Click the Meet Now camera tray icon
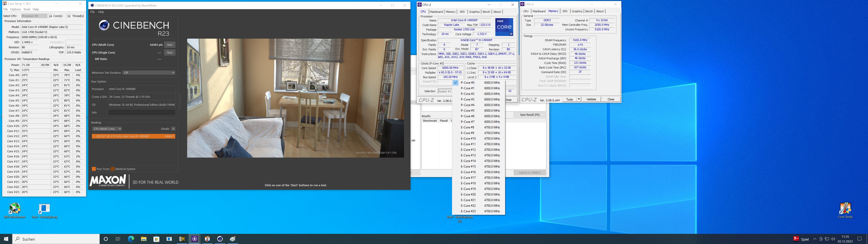This screenshot has width=868, height=244. pyautogui.click(x=821, y=239)
